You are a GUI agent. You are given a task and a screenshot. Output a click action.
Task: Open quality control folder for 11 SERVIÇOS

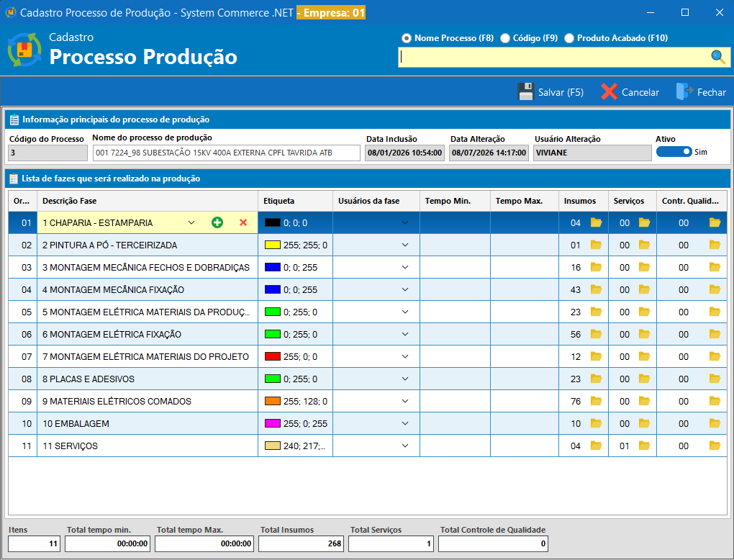tap(715, 446)
